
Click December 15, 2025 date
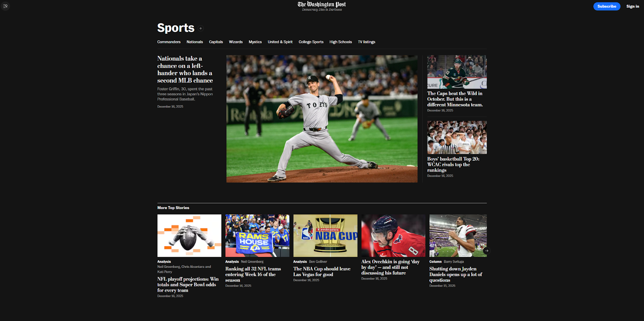[442, 286]
